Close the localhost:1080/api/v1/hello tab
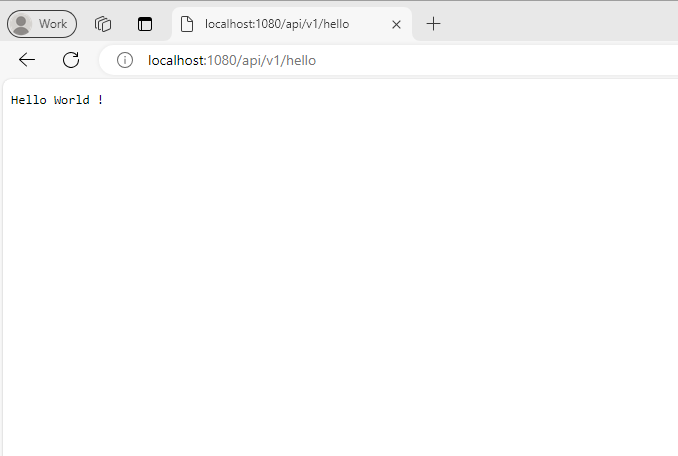 [396, 24]
